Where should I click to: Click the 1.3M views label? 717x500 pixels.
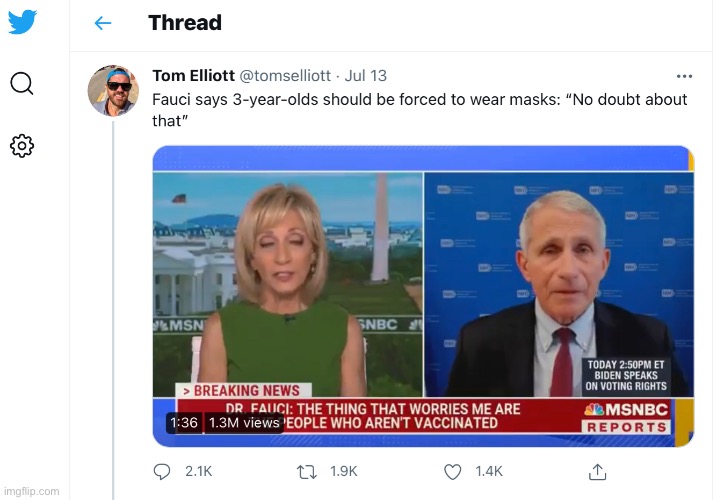244,423
